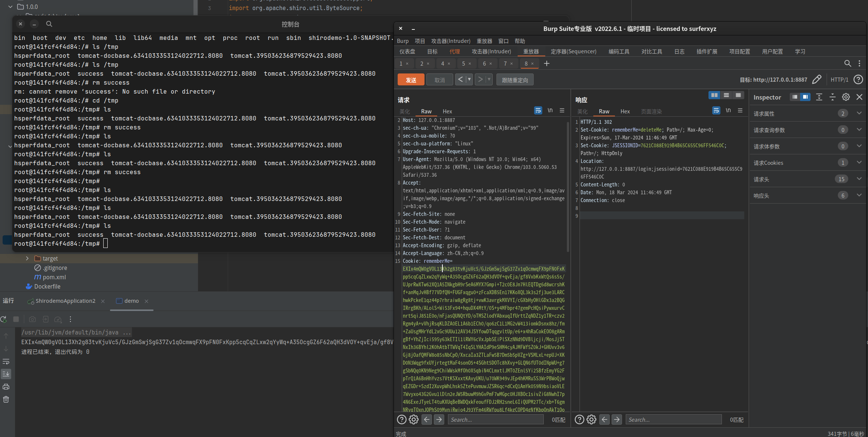The width and height of the screenshot is (868, 437).
Task: Open request search settings gear
Action: [x=413, y=419]
